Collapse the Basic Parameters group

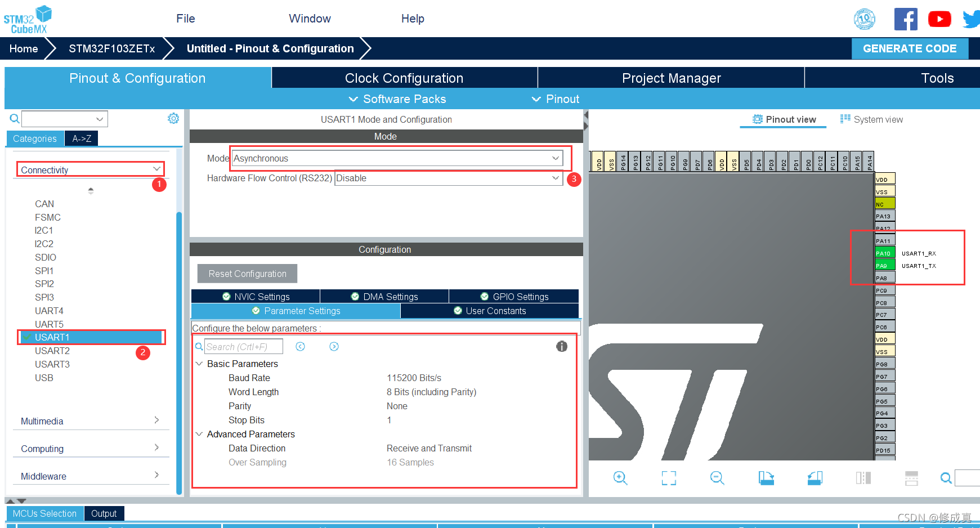[x=199, y=364]
